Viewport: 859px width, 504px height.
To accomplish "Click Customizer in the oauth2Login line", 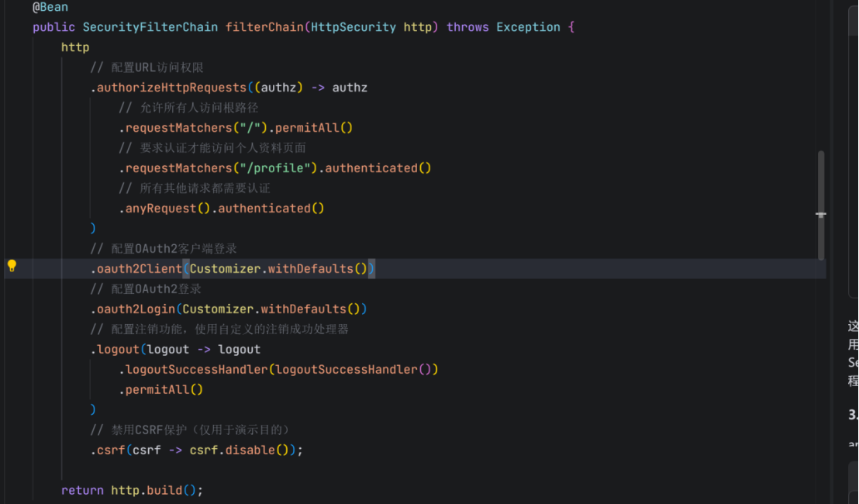I will (218, 309).
